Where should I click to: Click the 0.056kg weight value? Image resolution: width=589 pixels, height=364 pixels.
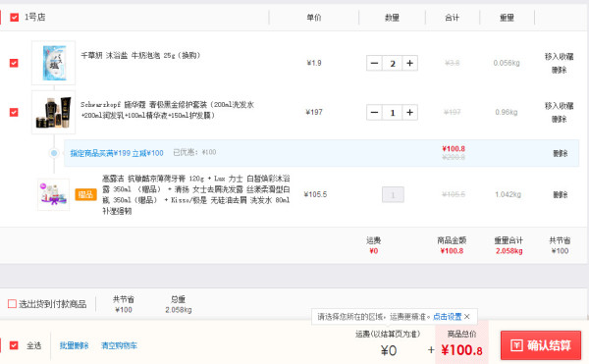[507, 63]
